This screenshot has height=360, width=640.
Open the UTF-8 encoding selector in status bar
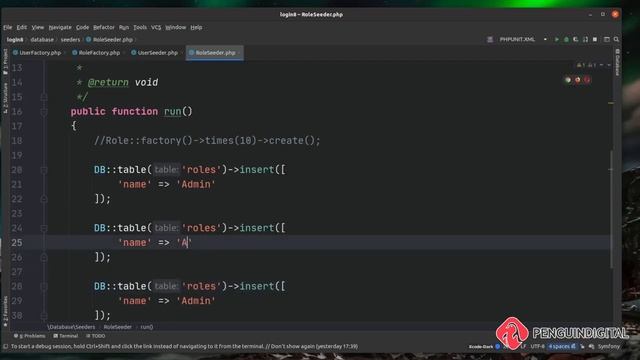[537, 347]
